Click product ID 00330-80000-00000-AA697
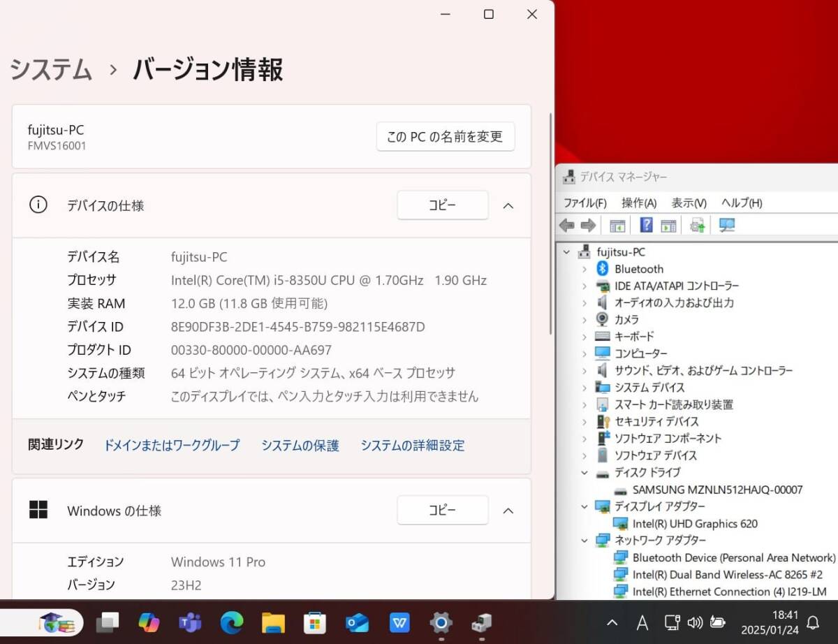 coord(251,350)
